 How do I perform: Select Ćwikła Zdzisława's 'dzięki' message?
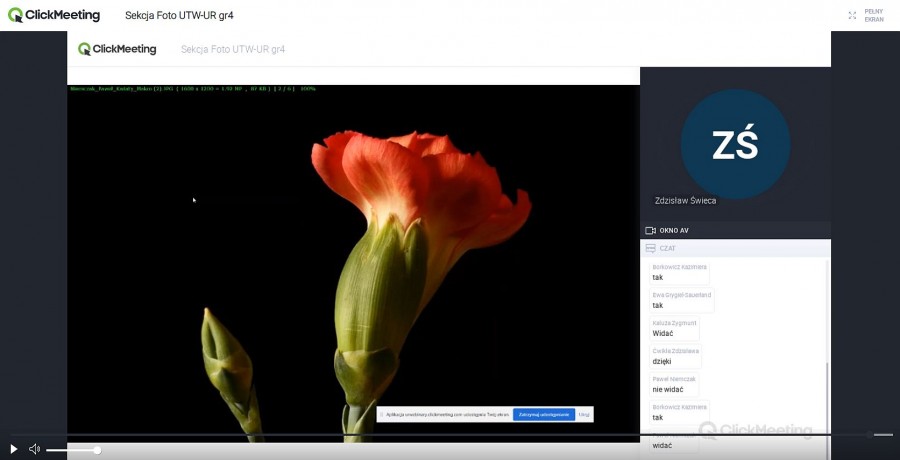662,361
